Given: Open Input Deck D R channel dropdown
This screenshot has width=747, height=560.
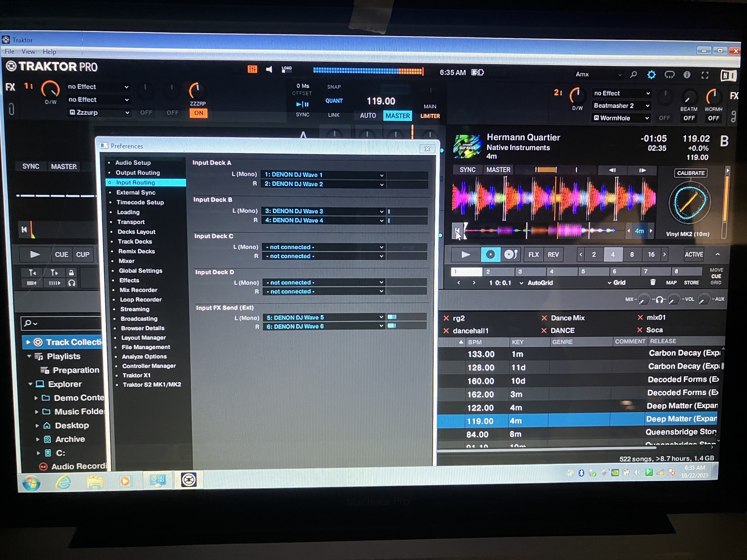Looking at the screenshot, I should (324, 291).
